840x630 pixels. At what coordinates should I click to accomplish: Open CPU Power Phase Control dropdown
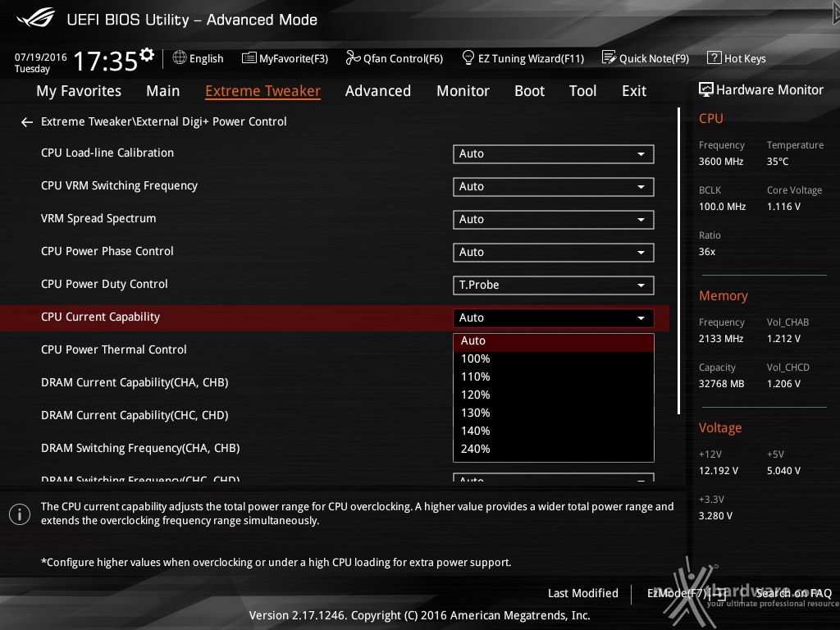(x=554, y=253)
